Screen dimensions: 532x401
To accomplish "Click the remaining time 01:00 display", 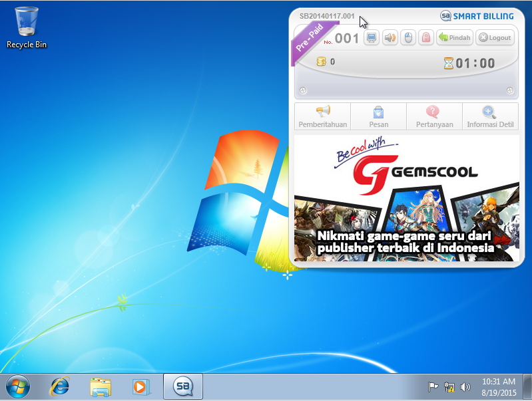I will tap(475, 63).
